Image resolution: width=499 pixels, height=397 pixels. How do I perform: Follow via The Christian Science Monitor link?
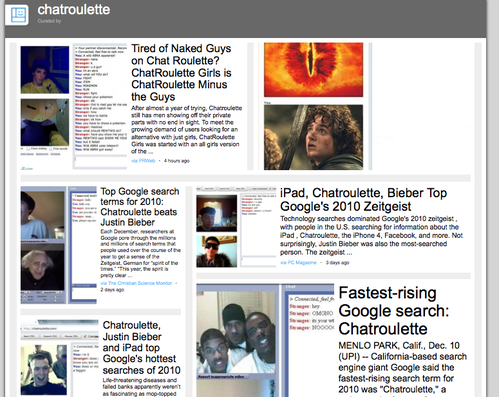136,283
